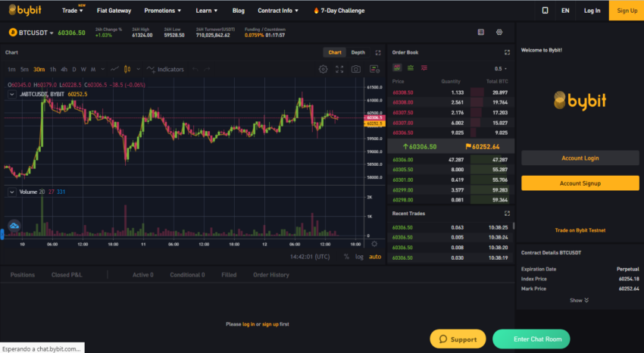The width and height of the screenshot is (644, 353).
Task: Click the Bybit logo in the header
Action: (x=25, y=11)
